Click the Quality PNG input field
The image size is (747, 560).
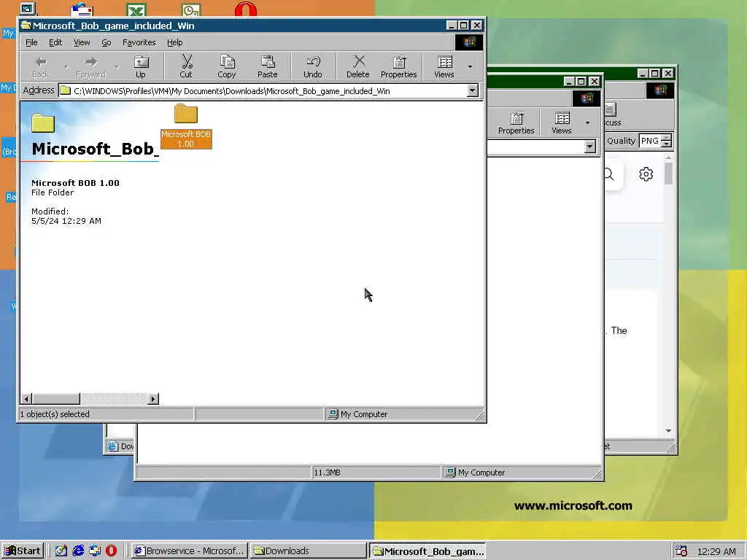pos(651,141)
